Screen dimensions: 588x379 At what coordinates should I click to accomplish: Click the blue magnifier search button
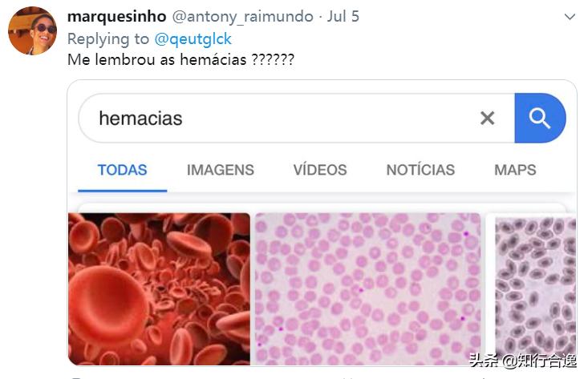tap(540, 118)
